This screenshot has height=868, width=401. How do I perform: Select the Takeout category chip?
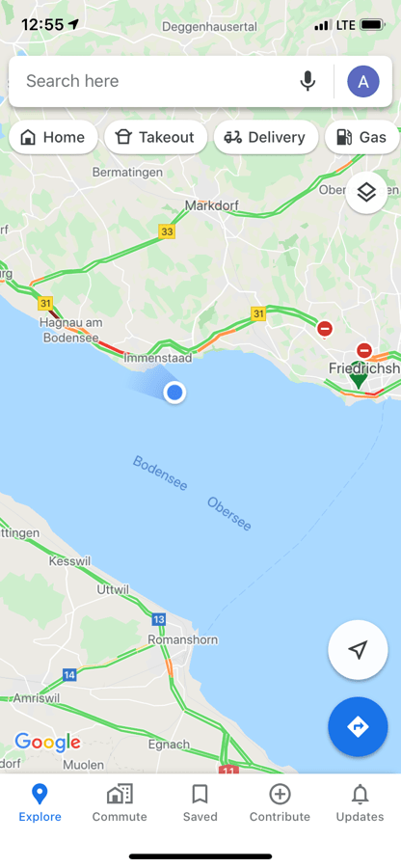(x=156, y=137)
